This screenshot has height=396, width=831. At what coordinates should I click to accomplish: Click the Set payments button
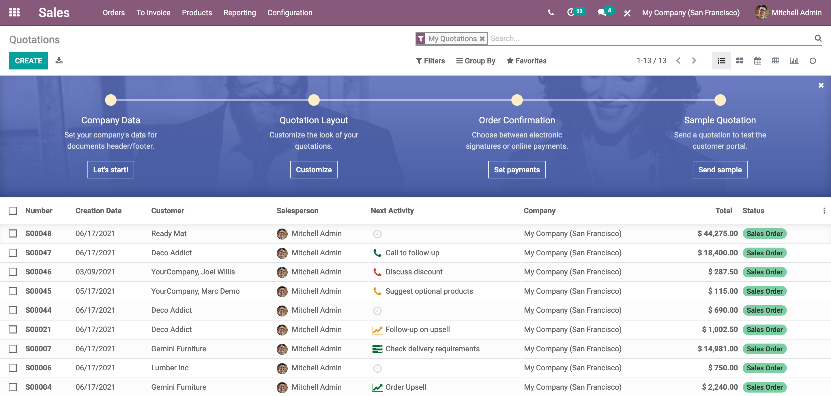tap(517, 170)
